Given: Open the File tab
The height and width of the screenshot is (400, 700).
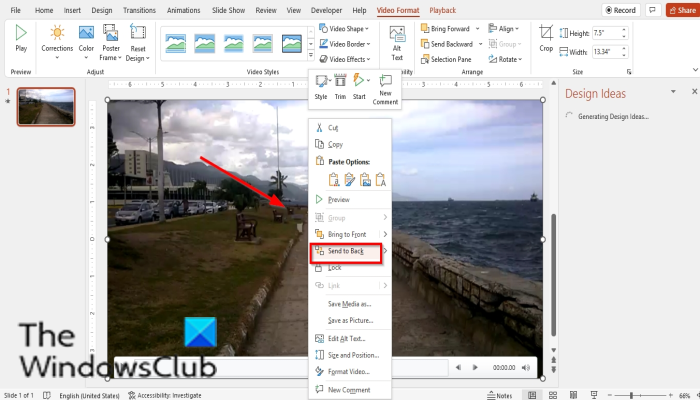Looking at the screenshot, I should [15, 10].
